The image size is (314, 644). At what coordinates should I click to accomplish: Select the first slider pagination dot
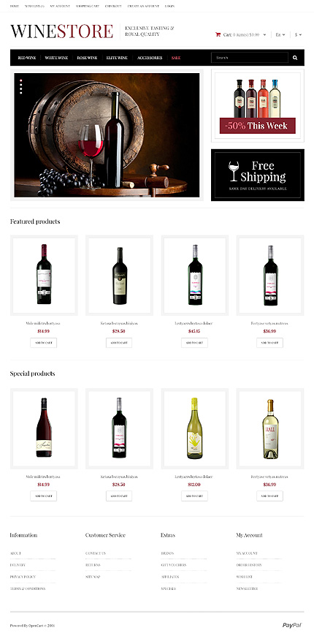pyautogui.click(x=21, y=80)
